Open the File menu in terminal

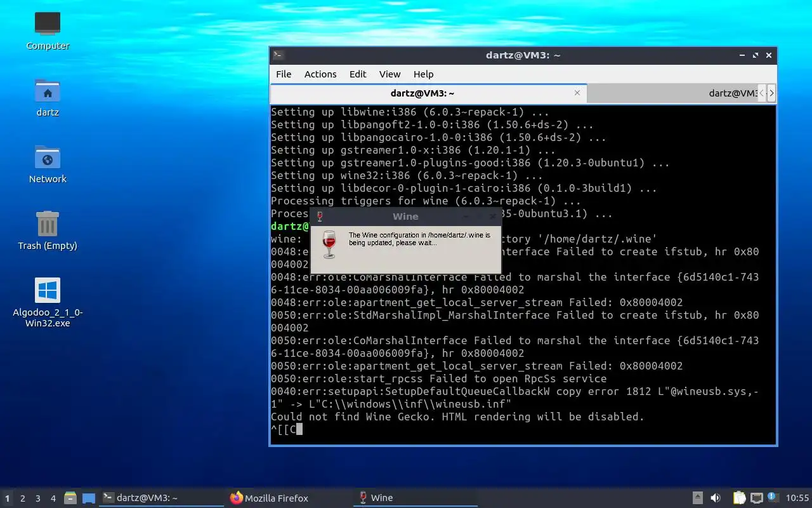[284, 74]
